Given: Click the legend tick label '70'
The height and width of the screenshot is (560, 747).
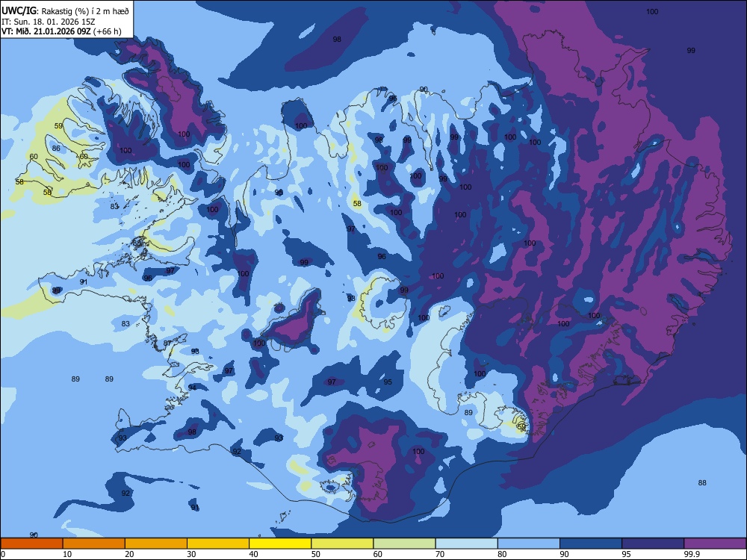Looking at the screenshot, I should [x=440, y=554].
